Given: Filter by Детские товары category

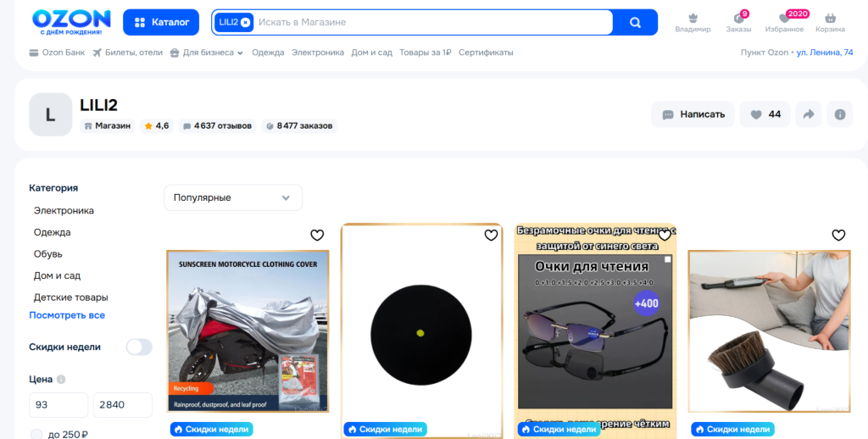Looking at the screenshot, I should click(x=71, y=297).
